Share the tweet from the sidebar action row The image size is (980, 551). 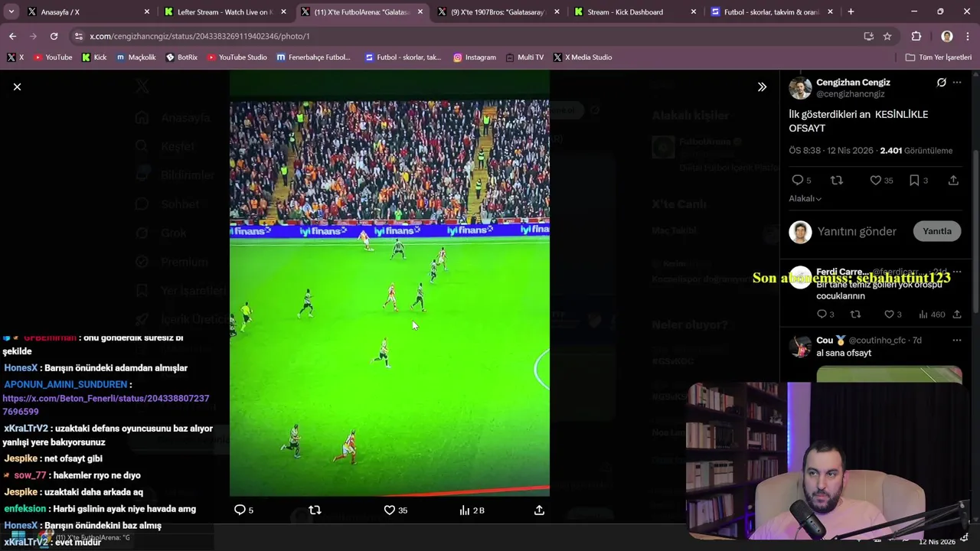[x=953, y=181]
